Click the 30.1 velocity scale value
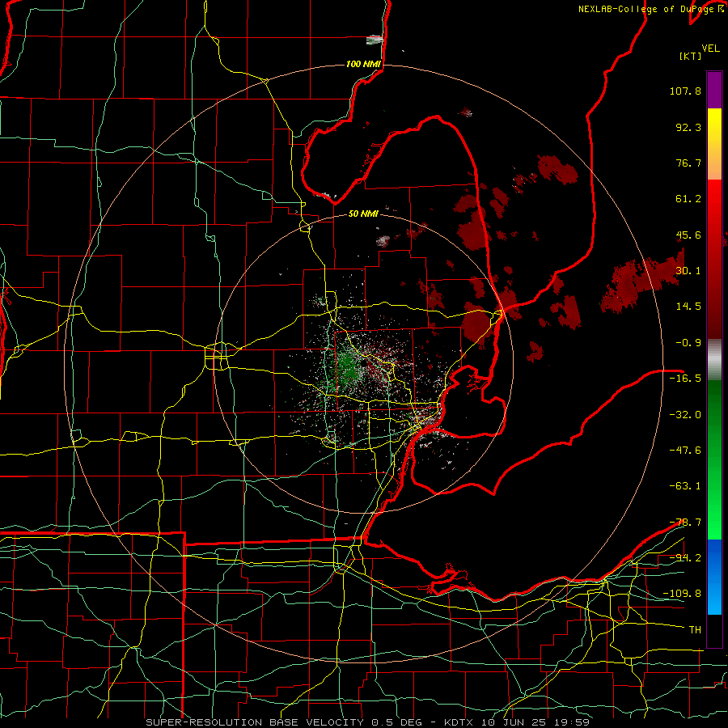The height and width of the screenshot is (728, 728). point(688,271)
